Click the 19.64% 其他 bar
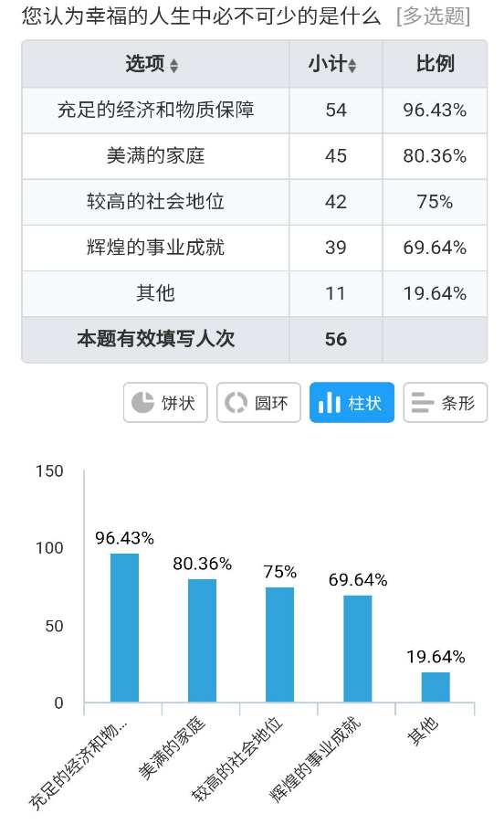This screenshot has height=835, width=504. tap(436, 688)
